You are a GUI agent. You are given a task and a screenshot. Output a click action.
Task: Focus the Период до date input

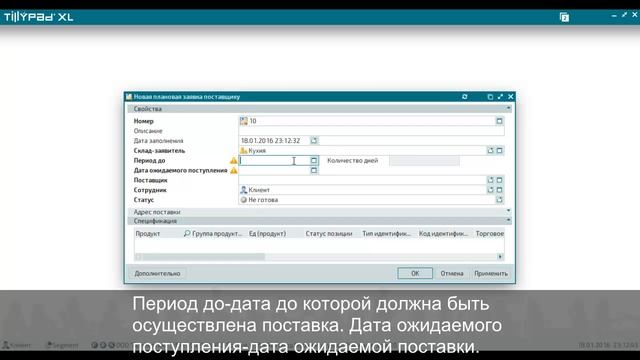[274, 160]
